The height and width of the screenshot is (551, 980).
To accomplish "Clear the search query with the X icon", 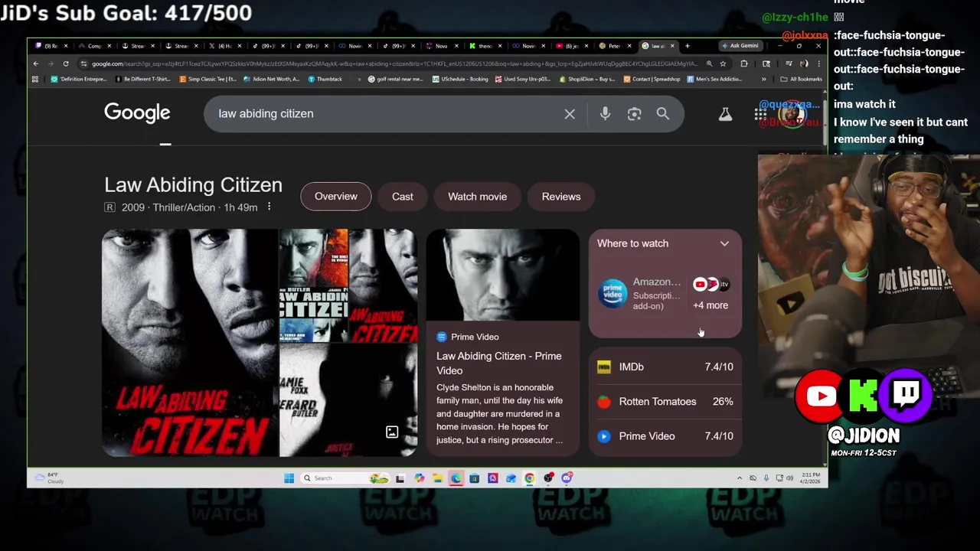I will click(570, 114).
